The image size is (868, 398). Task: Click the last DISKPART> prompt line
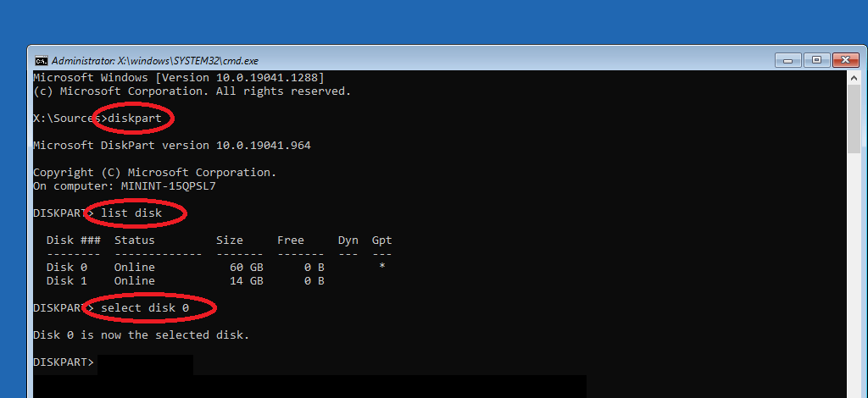[x=64, y=362]
